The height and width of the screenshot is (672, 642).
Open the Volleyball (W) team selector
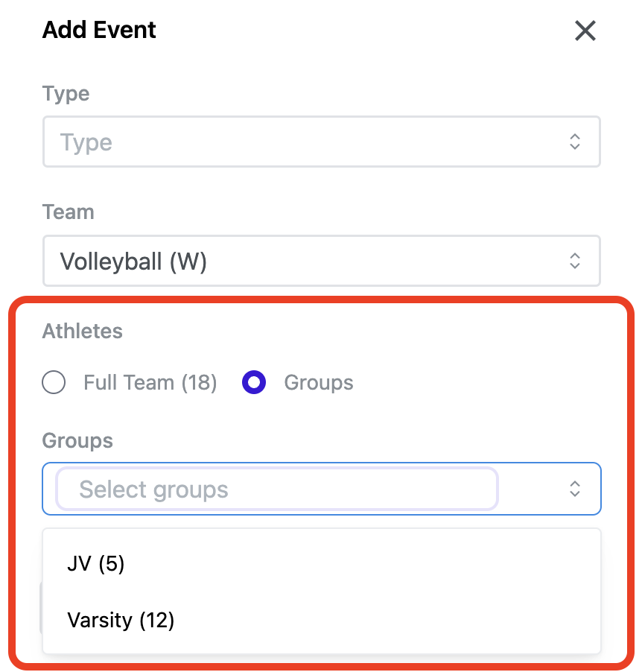(298, 260)
